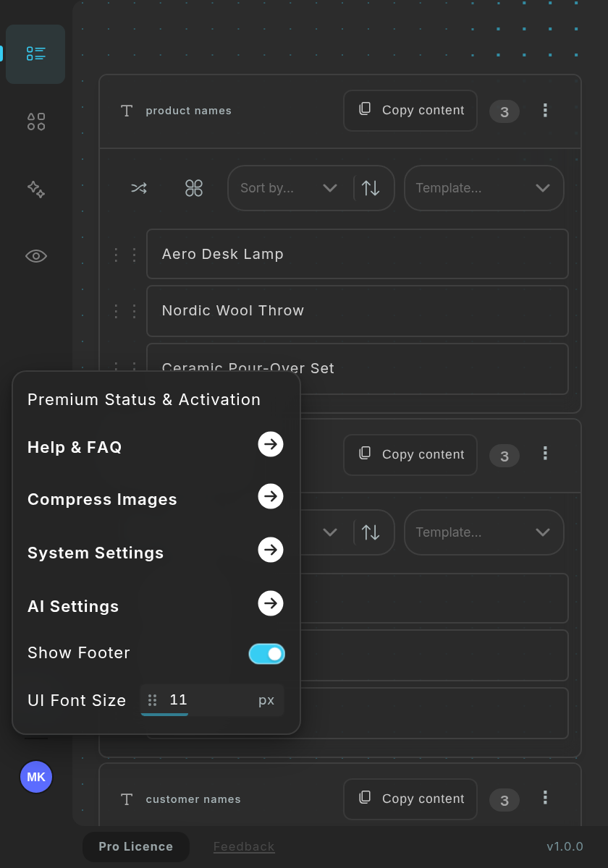
Task: Click the Nordic Wool Throw text field
Action: 358,311
